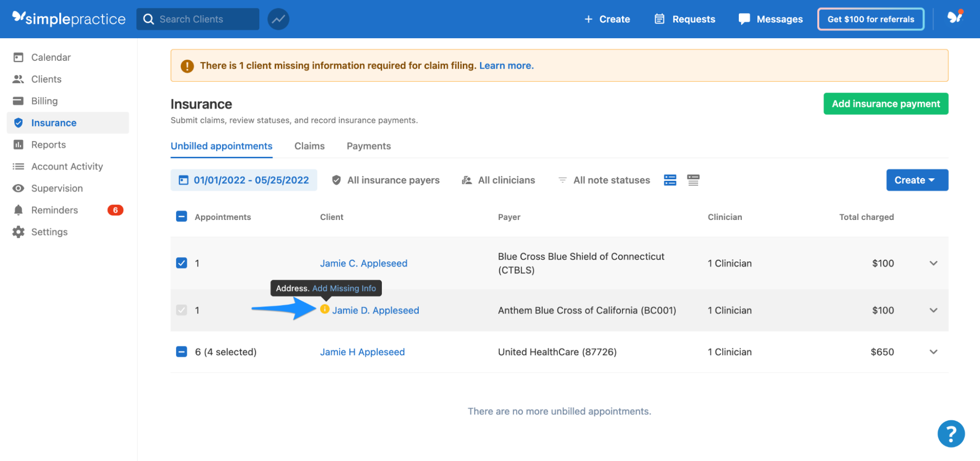Viewport: 980px width, 461px height.
Task: Click the plus icon next to Create
Action: [588, 19]
